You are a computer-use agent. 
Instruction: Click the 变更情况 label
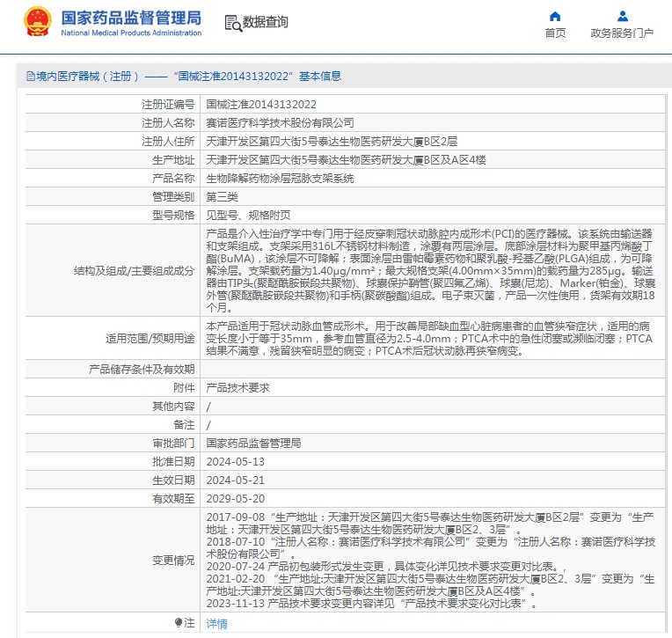click(173, 561)
